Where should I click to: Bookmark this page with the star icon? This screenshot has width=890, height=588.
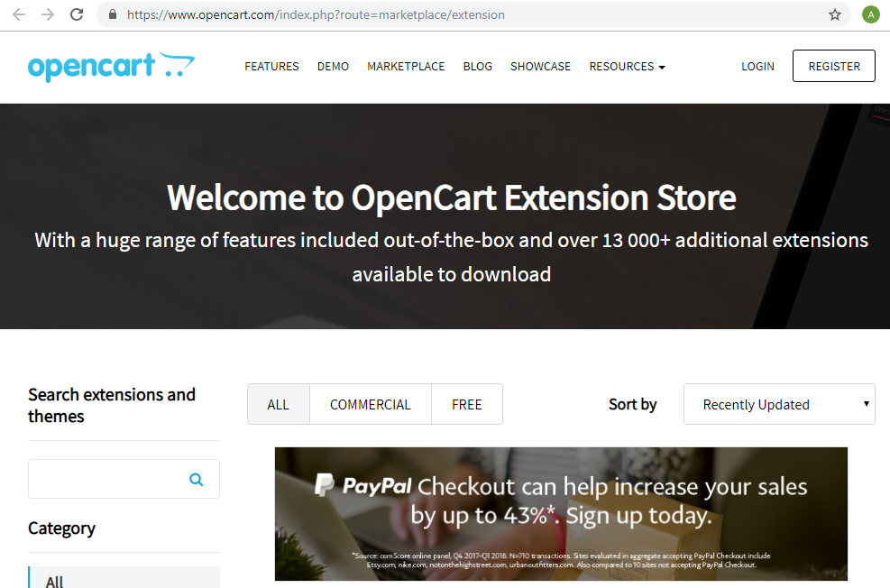(x=834, y=14)
